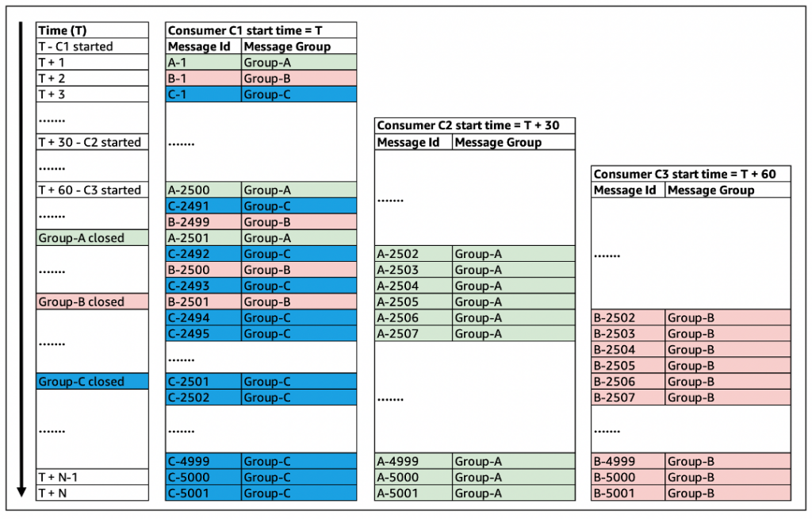812x519 pixels.
Task: Select the T + 30 - C2 started row
Action: (89, 142)
